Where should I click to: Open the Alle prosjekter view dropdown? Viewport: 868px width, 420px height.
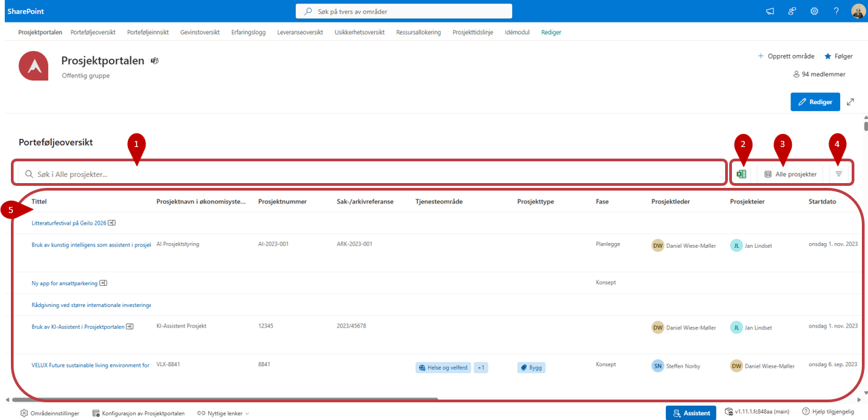pos(790,174)
